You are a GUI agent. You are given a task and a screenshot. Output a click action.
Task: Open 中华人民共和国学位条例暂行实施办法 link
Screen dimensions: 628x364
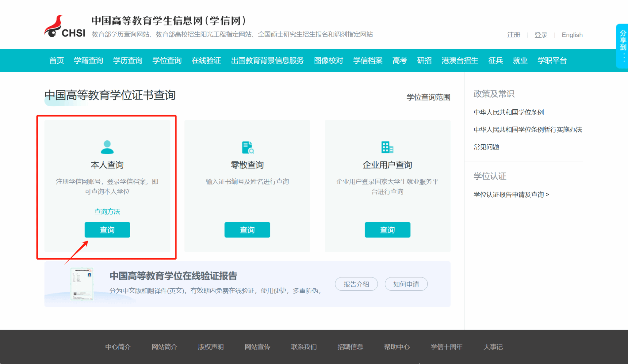coord(528,130)
